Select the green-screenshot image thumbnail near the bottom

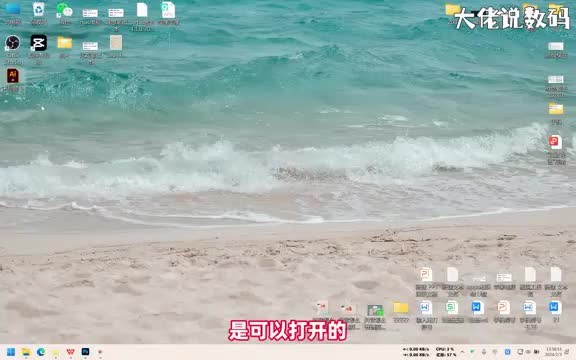(375, 309)
